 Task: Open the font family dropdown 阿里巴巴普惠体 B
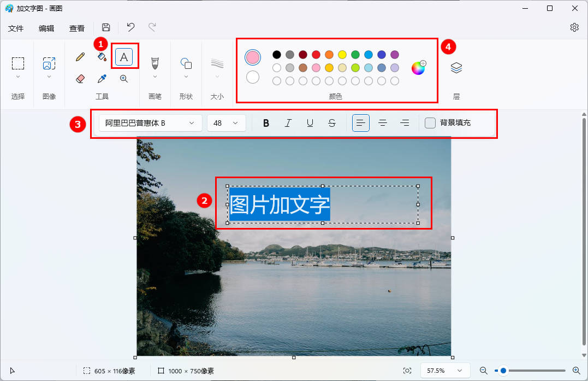[150, 123]
